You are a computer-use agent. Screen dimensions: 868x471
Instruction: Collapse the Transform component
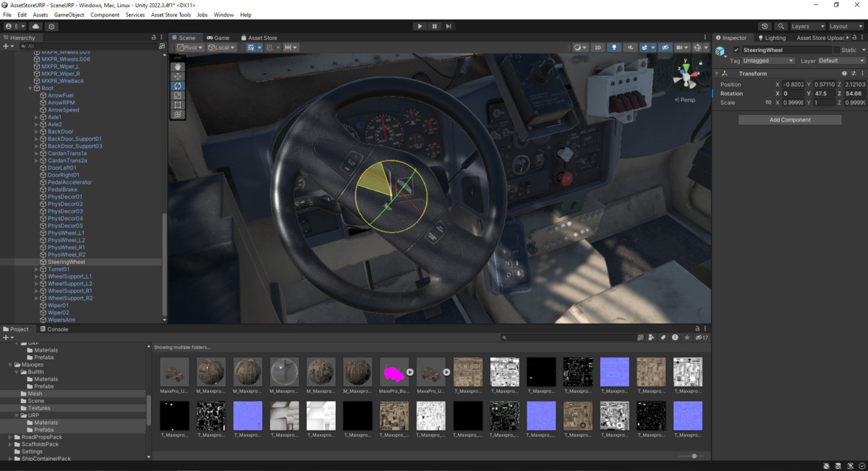point(718,74)
